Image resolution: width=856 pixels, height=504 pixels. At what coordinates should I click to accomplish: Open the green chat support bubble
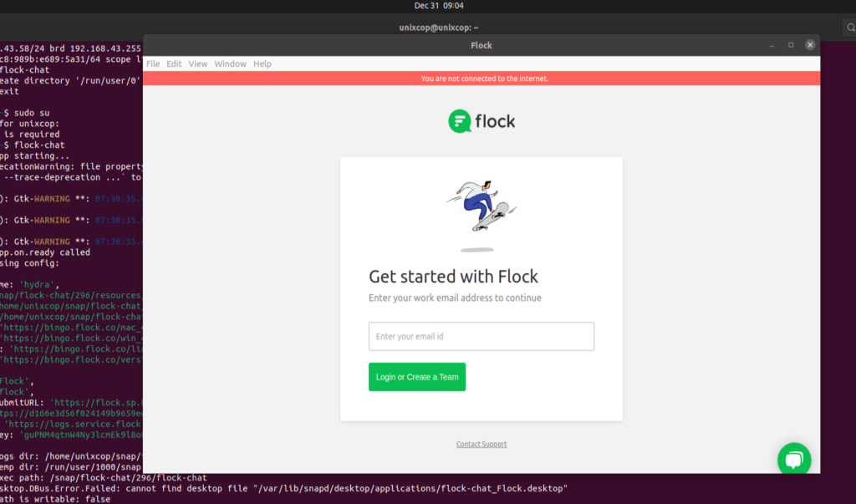tap(794, 459)
